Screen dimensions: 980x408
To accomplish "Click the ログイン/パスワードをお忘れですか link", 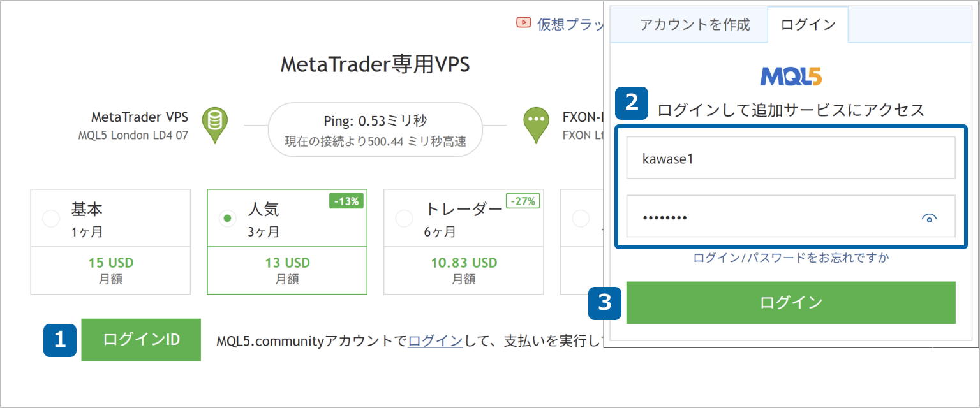I will pyautogui.click(x=791, y=256).
